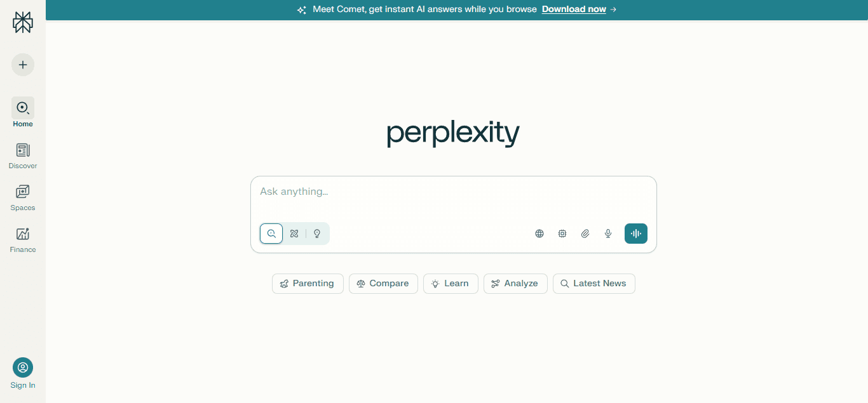Switch to Research mode in the mode selector
Viewport: 868px width, 403px height.
(x=294, y=233)
